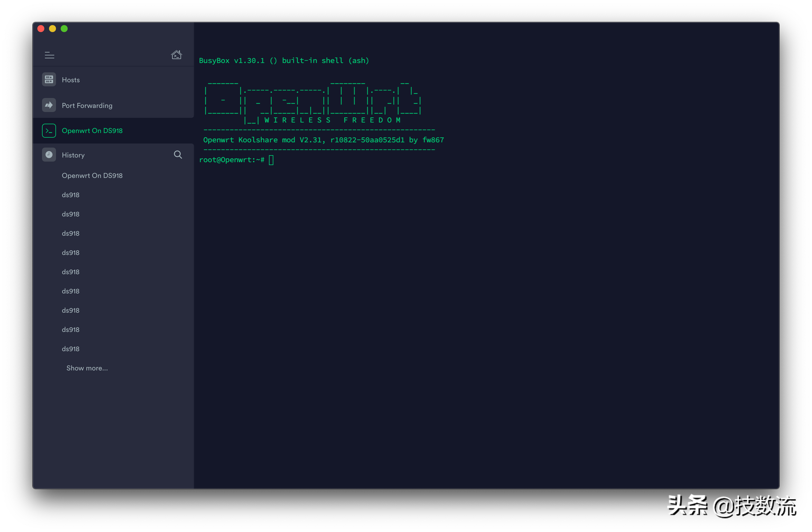Viewport: 812px width, 532px height.
Task: Open the fifth ds918 history entry
Action: click(x=71, y=272)
